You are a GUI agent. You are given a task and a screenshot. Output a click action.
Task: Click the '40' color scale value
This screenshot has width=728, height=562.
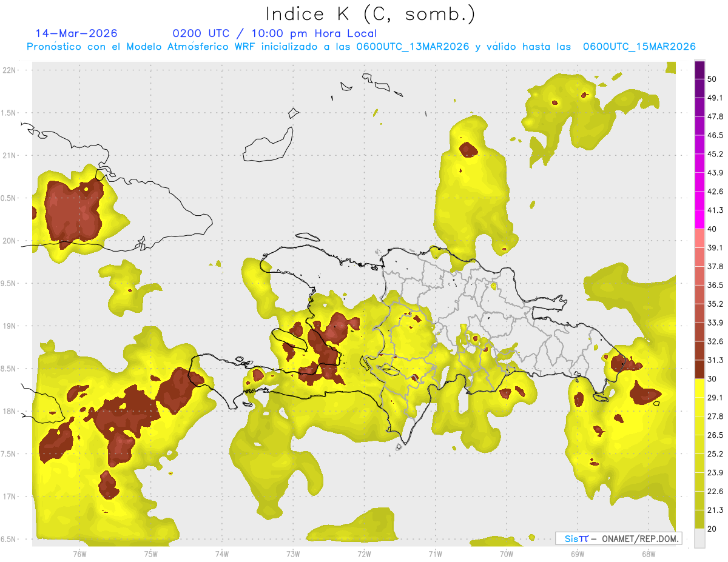point(712,229)
